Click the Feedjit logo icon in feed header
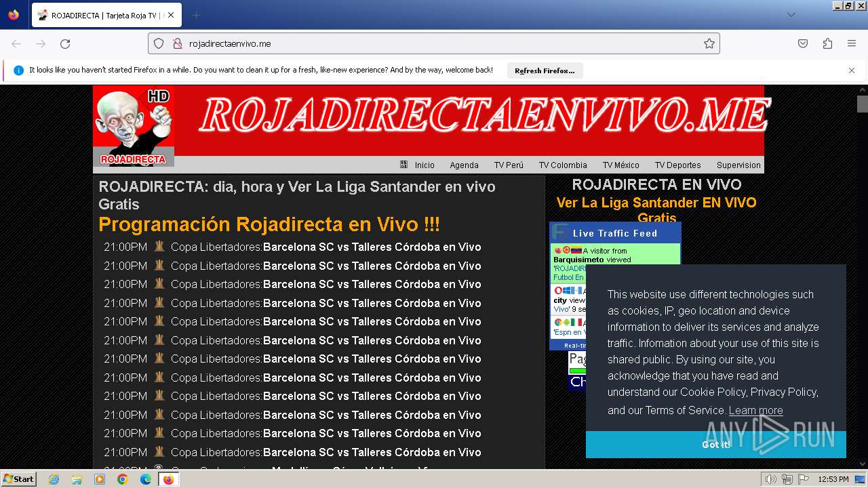 coord(559,232)
